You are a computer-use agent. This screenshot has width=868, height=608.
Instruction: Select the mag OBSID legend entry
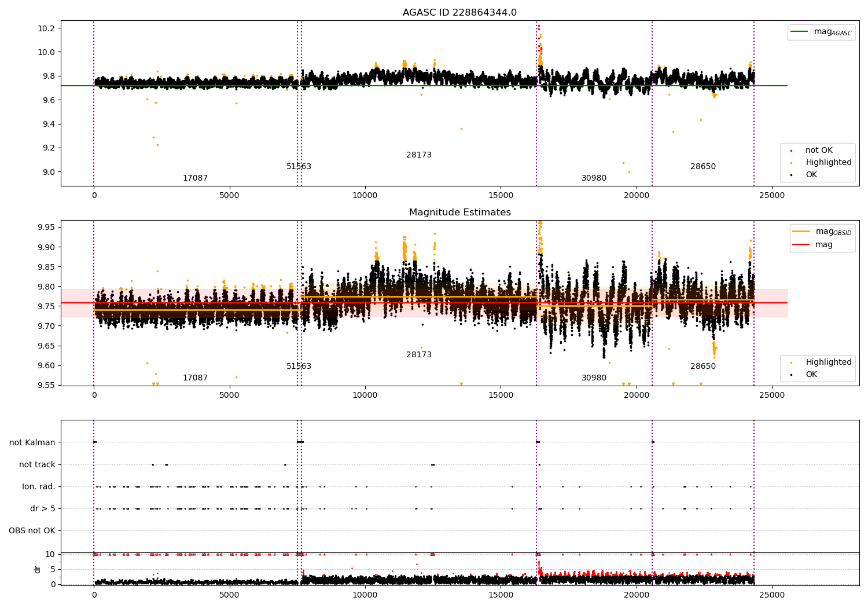(x=822, y=232)
